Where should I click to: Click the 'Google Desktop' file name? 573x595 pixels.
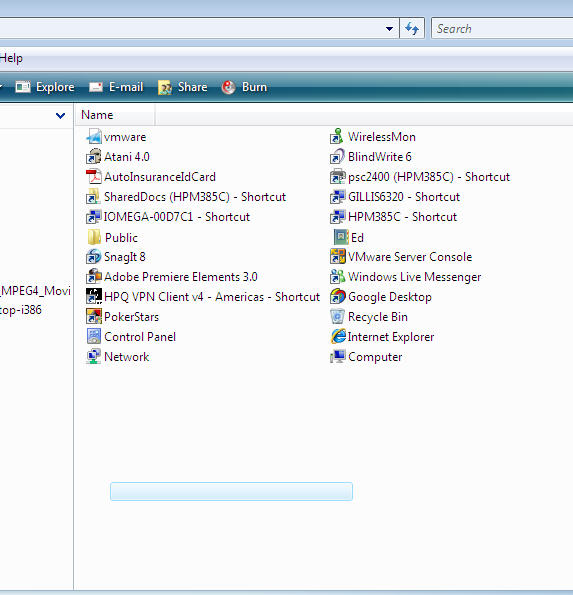point(390,297)
